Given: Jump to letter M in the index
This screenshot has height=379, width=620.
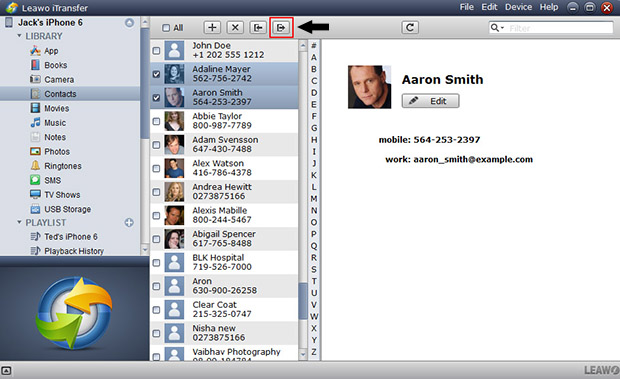Looking at the screenshot, I should (x=314, y=198).
